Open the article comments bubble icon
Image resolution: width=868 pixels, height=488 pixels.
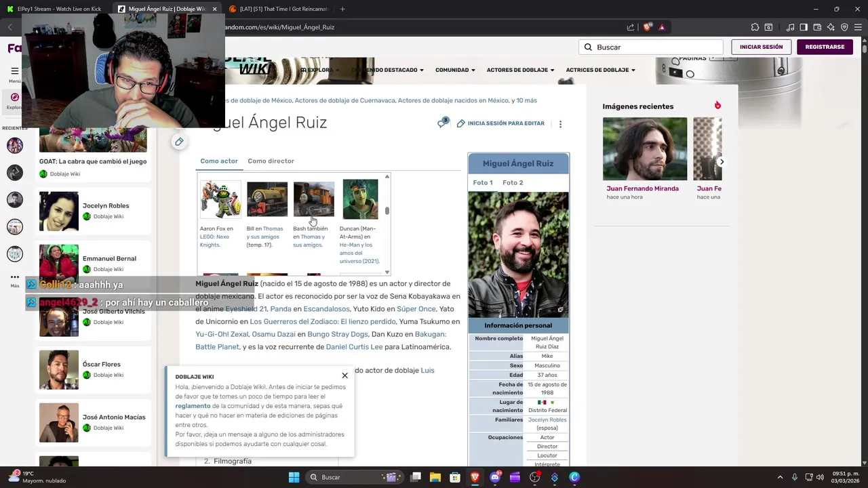coord(443,123)
